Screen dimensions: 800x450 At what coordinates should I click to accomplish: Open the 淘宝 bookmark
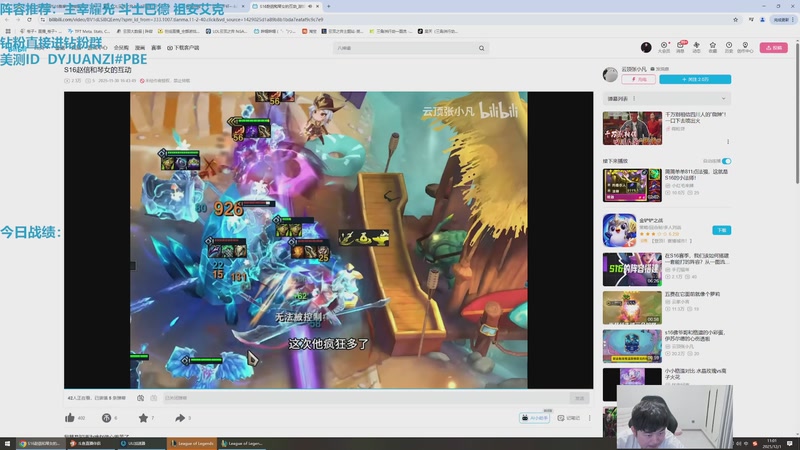[308, 31]
